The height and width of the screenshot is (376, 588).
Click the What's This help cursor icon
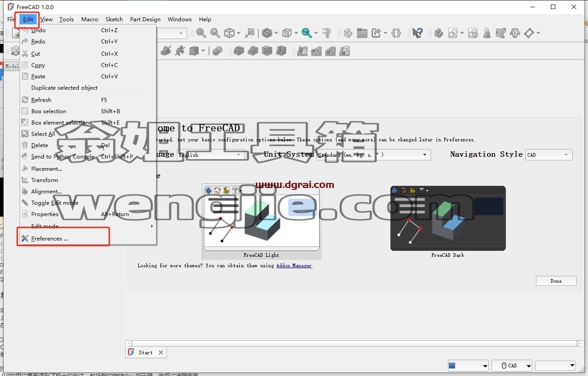pyautogui.click(x=418, y=33)
